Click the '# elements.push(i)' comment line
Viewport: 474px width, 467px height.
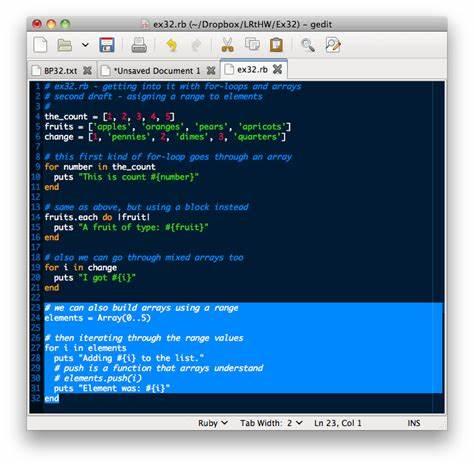(98, 378)
